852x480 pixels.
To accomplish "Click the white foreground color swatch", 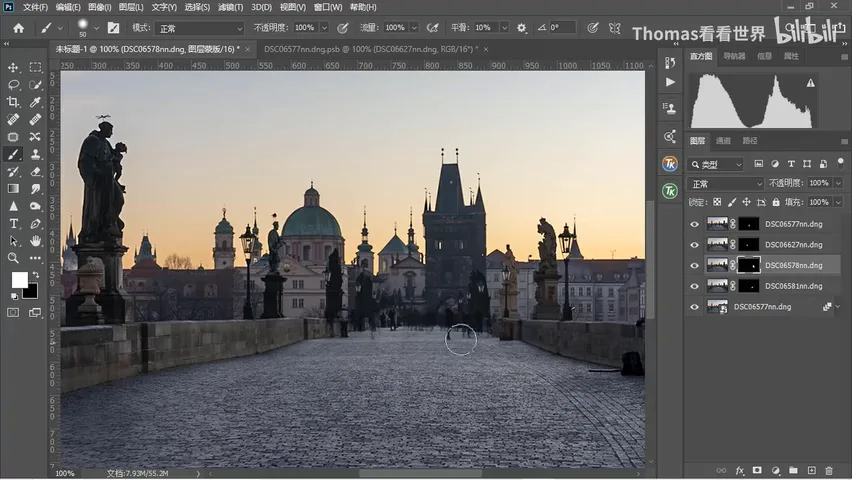I will (20, 280).
